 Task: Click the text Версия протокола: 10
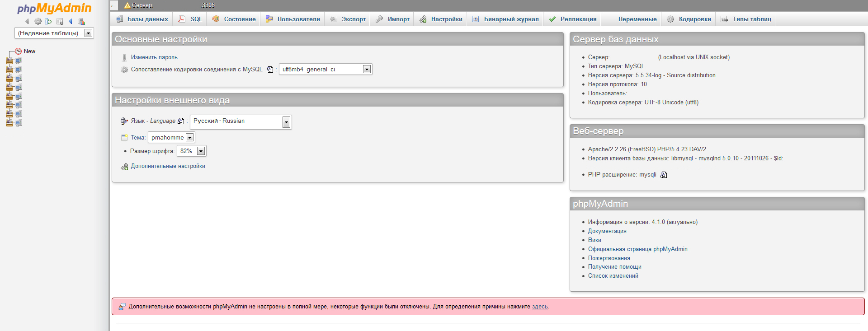617,84
